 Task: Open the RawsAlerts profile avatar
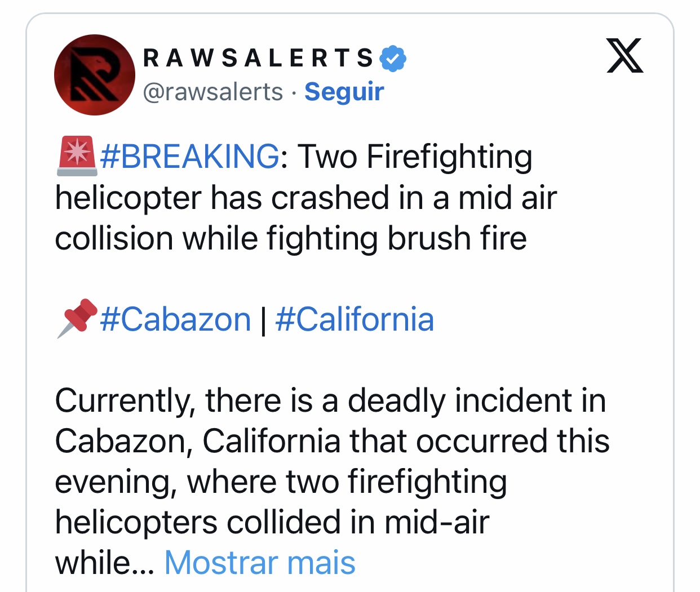point(94,75)
